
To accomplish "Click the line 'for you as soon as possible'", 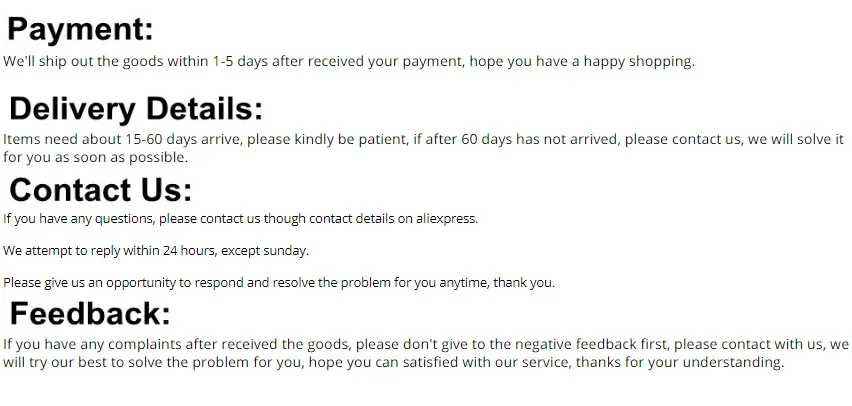I will tap(95, 157).
